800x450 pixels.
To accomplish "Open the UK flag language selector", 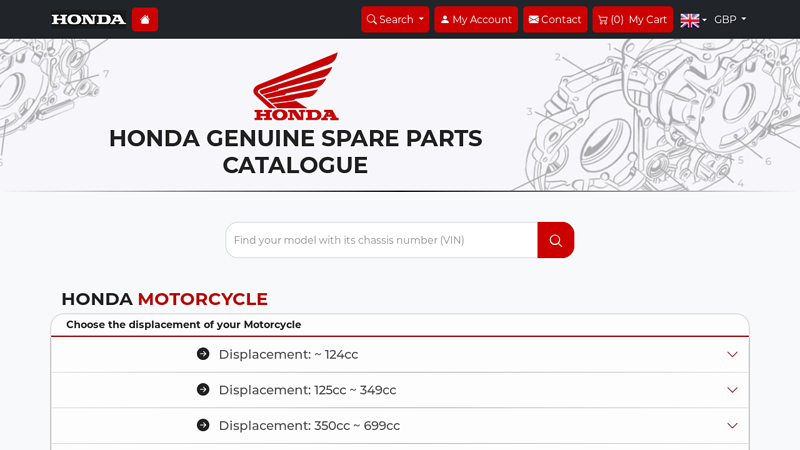I will coord(693,20).
